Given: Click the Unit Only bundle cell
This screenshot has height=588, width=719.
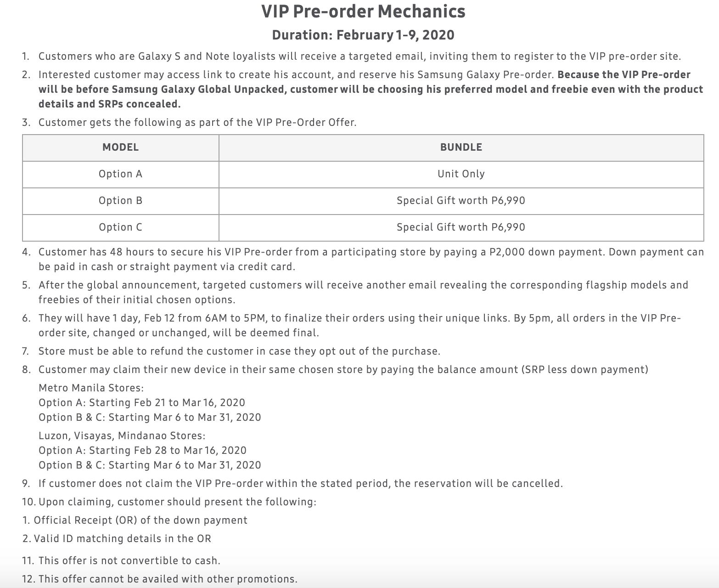Looking at the screenshot, I should pyautogui.click(x=461, y=174).
